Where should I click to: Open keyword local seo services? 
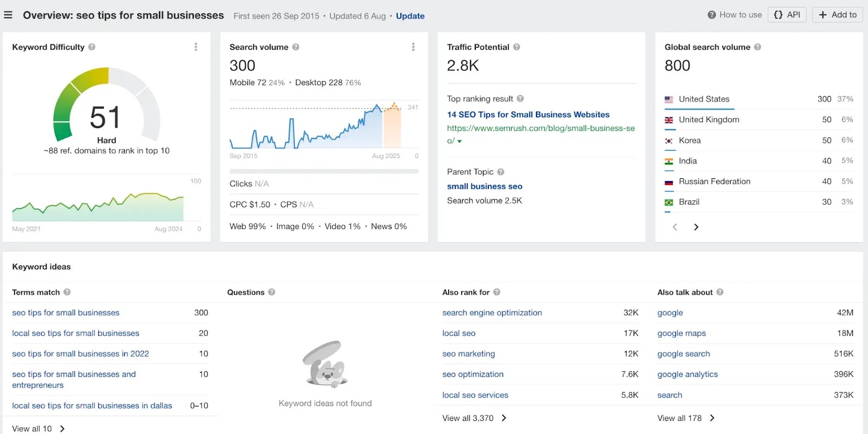coord(475,395)
